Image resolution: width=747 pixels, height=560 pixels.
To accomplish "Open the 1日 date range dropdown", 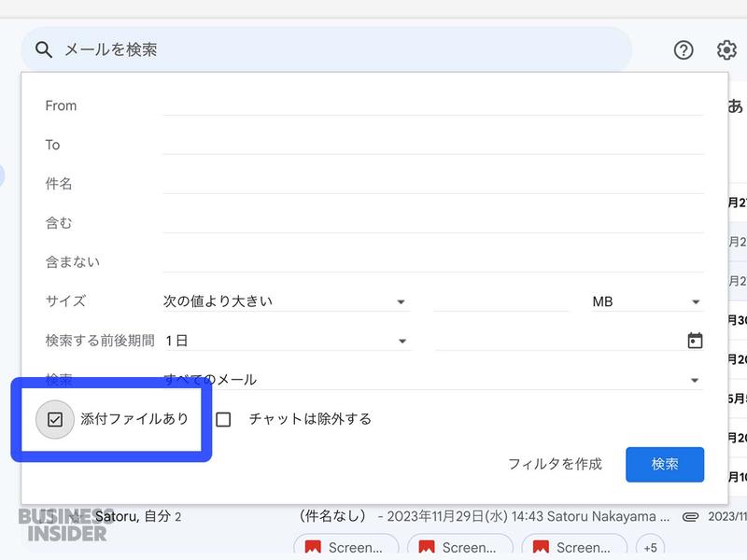I will pyautogui.click(x=402, y=340).
